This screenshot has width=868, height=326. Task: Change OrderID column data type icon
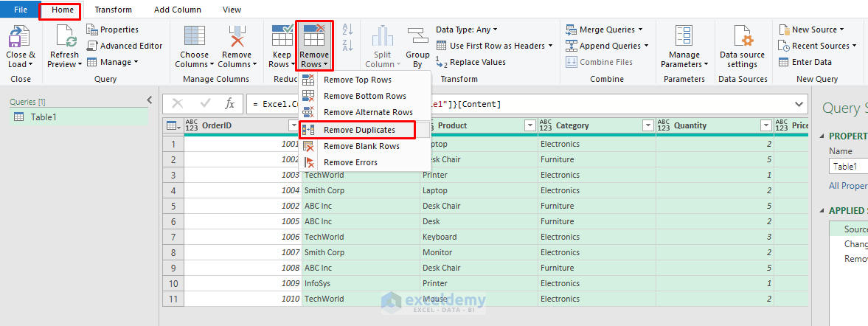tap(192, 125)
